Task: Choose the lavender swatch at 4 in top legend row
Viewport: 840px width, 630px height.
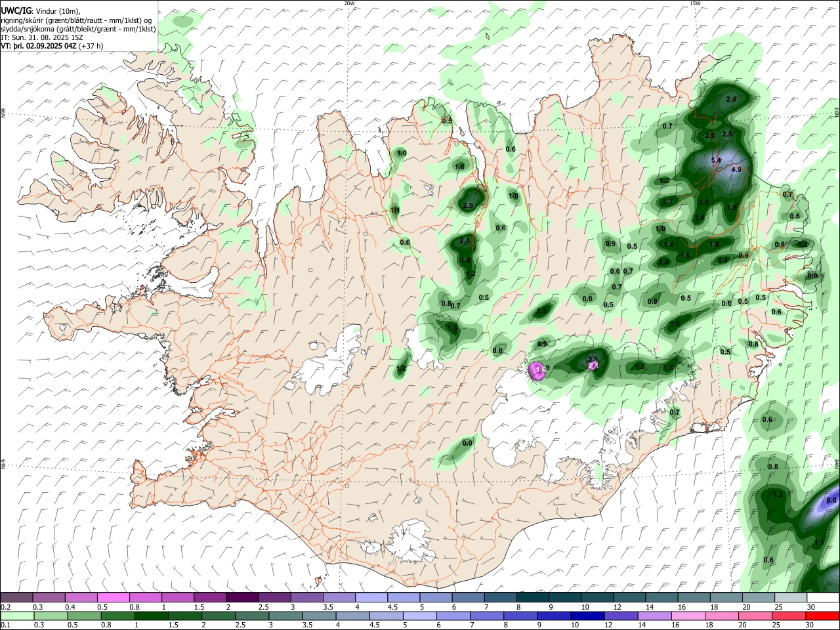Action: click(x=371, y=598)
